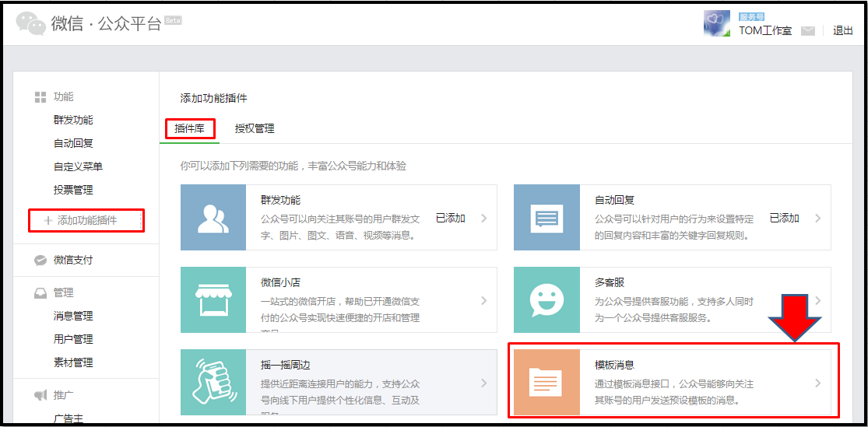Open 群发功能 in the sidebar

[73, 120]
